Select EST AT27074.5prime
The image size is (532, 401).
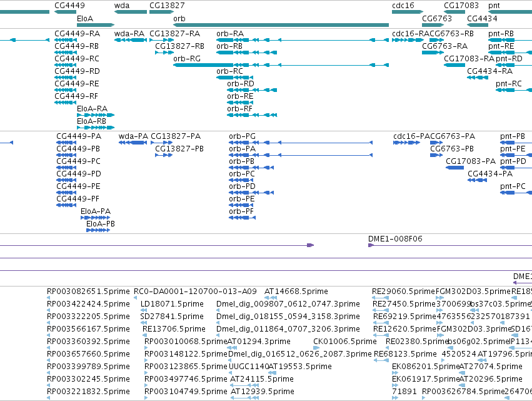pos(463,373)
